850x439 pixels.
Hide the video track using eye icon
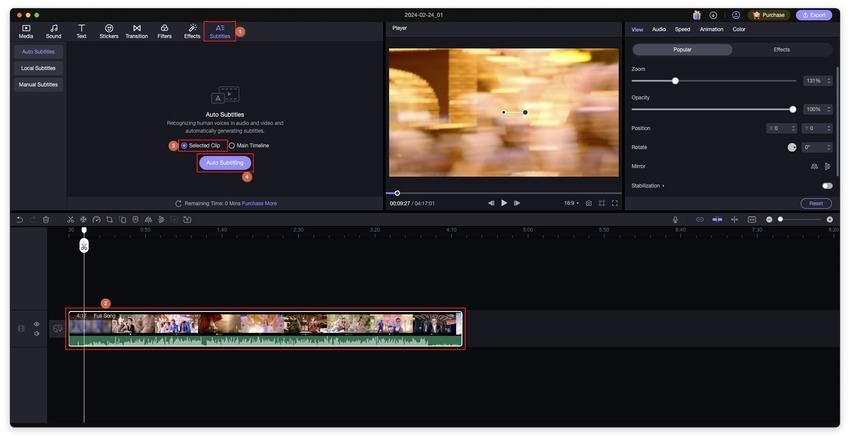(37, 324)
